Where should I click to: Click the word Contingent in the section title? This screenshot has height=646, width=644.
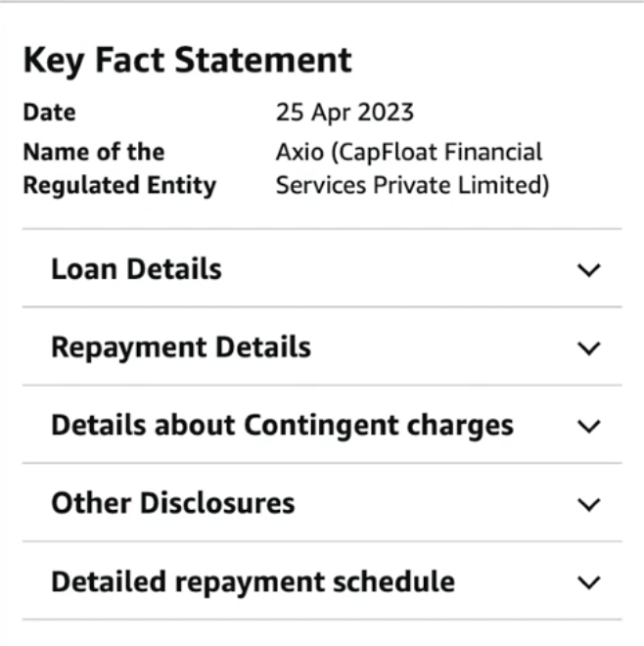click(x=321, y=427)
